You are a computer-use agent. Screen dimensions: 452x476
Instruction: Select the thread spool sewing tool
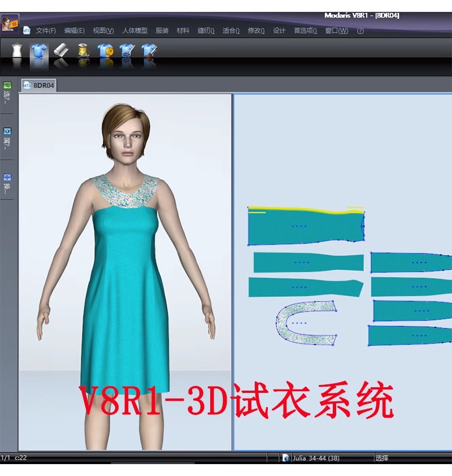click(83, 50)
